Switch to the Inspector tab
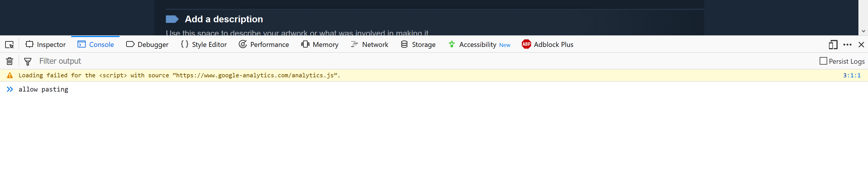Viewport: 868px width, 179px height. (x=45, y=45)
